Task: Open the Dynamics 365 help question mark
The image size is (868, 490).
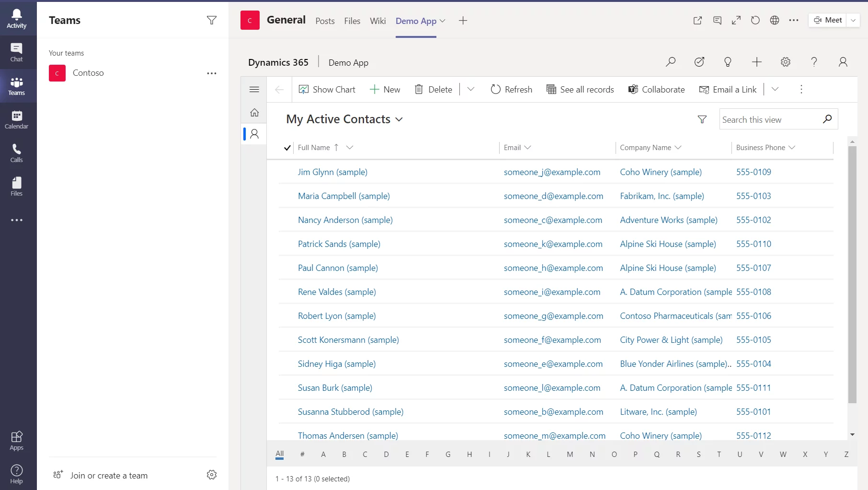Action: [x=814, y=62]
